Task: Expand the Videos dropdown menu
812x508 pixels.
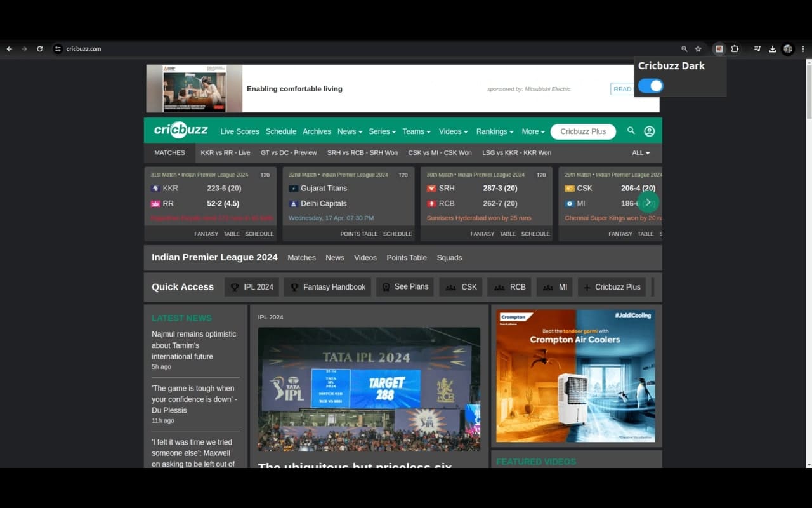Action: 454,131
